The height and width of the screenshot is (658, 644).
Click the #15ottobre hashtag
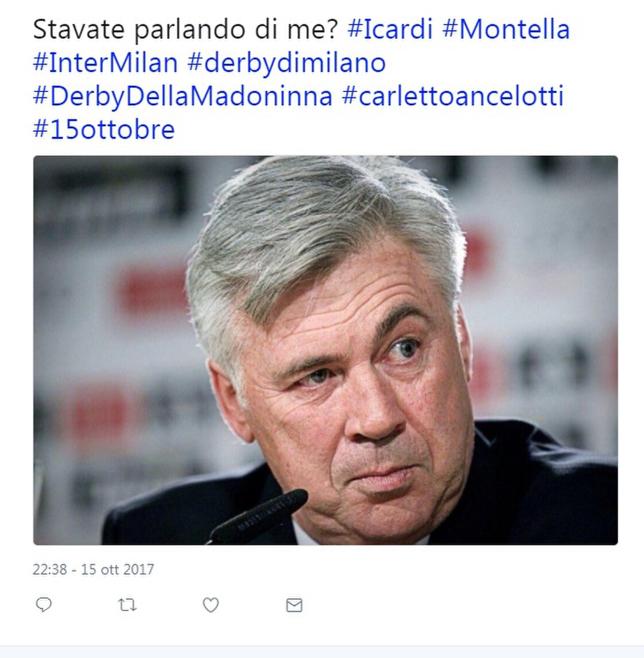coord(104,129)
